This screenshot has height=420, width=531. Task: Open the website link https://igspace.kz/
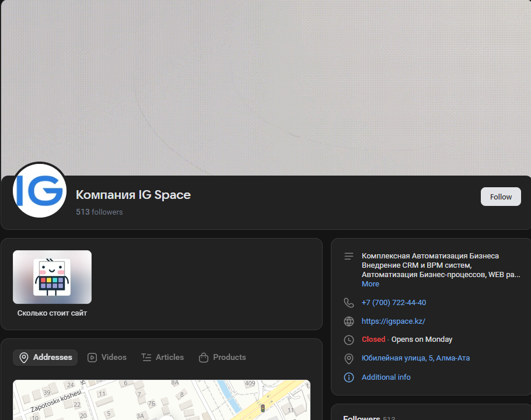click(x=393, y=321)
